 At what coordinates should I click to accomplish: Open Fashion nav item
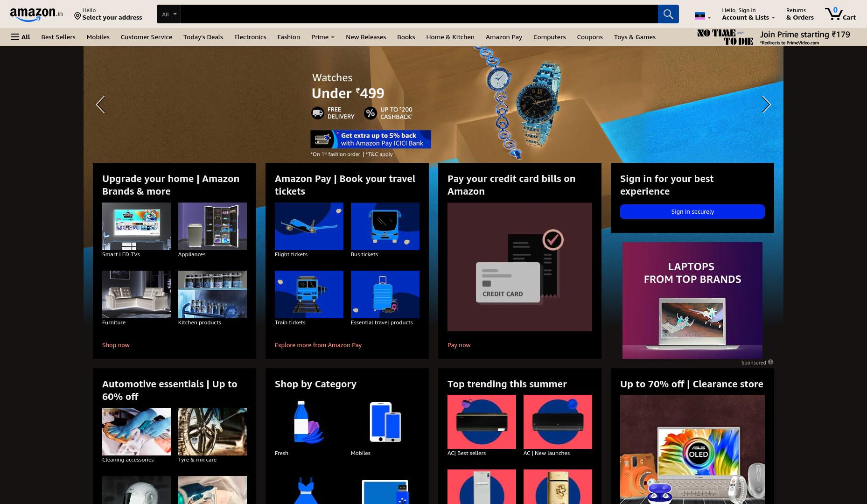(x=288, y=37)
